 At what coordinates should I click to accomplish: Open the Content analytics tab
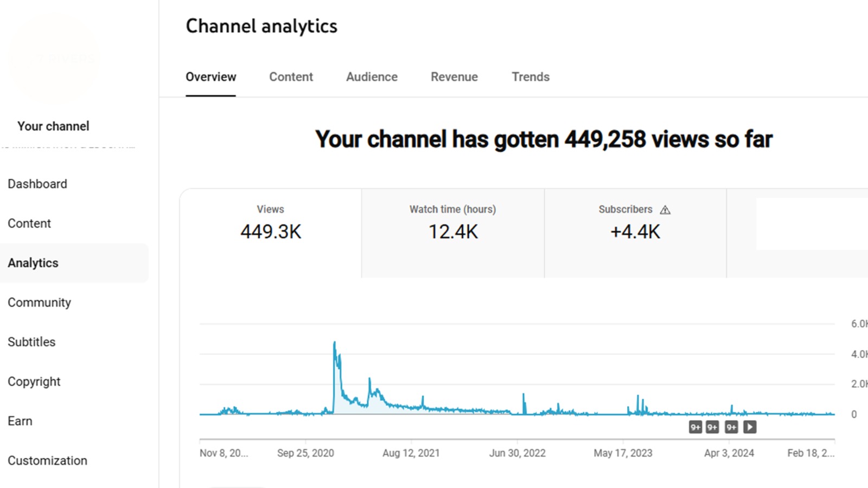pyautogui.click(x=291, y=77)
